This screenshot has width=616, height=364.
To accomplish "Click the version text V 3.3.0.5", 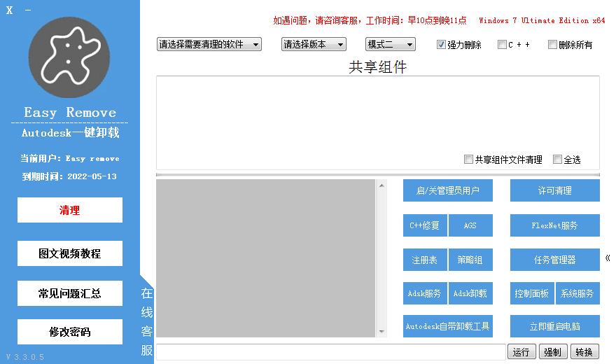I will 25,357.
